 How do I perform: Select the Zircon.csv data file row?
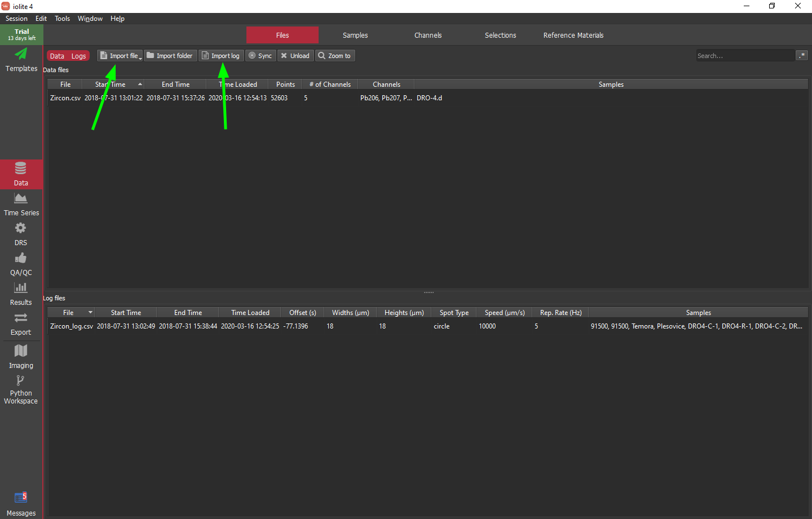pos(428,98)
